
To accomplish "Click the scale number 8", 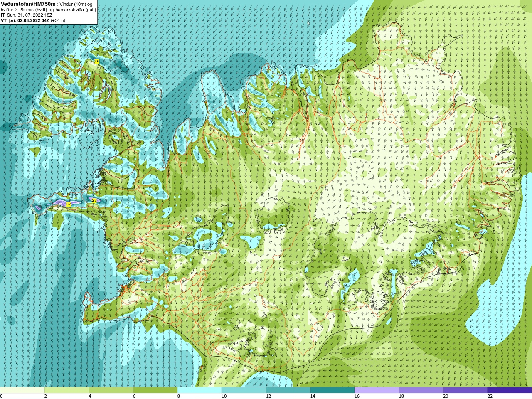I will pyautogui.click(x=179, y=396).
